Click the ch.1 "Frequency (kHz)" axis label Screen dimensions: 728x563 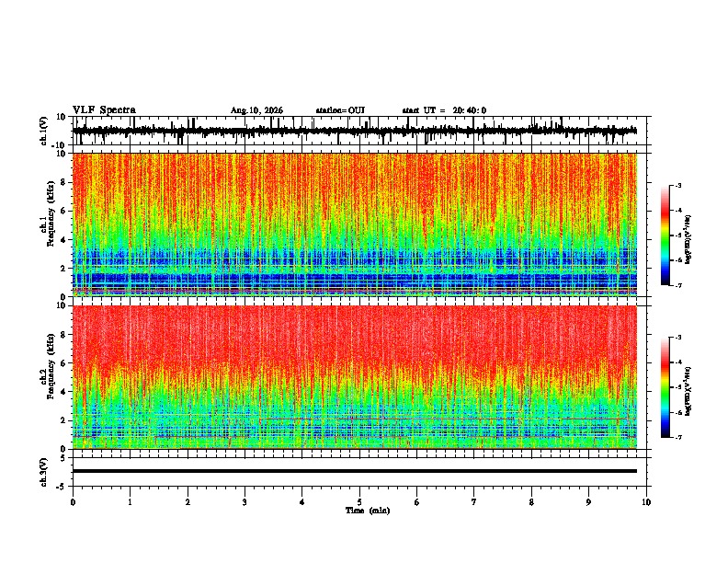click(x=51, y=214)
